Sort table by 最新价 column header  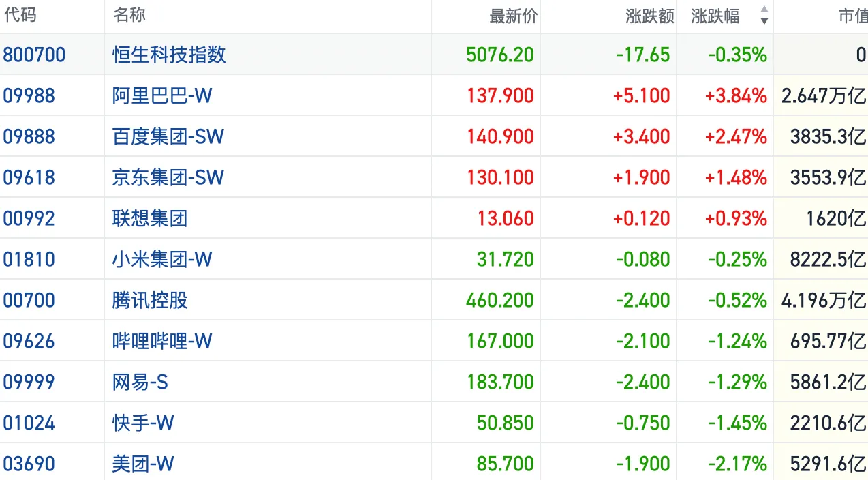pos(513,16)
